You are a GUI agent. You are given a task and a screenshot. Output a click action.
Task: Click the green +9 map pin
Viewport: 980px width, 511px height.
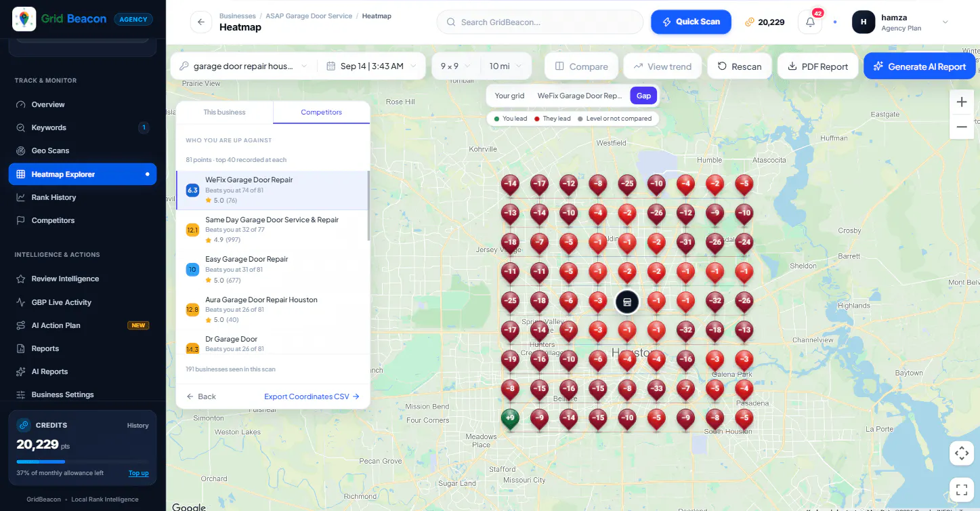(x=510, y=418)
